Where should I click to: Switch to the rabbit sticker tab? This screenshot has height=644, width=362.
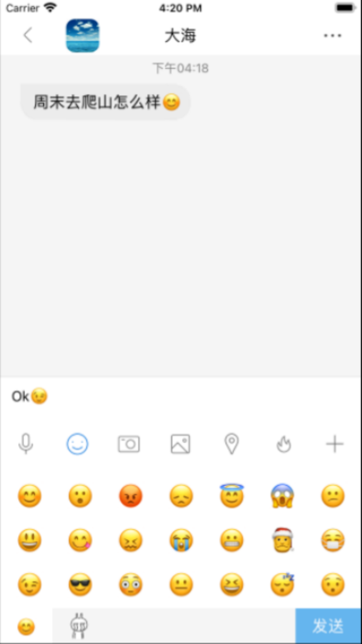point(78,626)
